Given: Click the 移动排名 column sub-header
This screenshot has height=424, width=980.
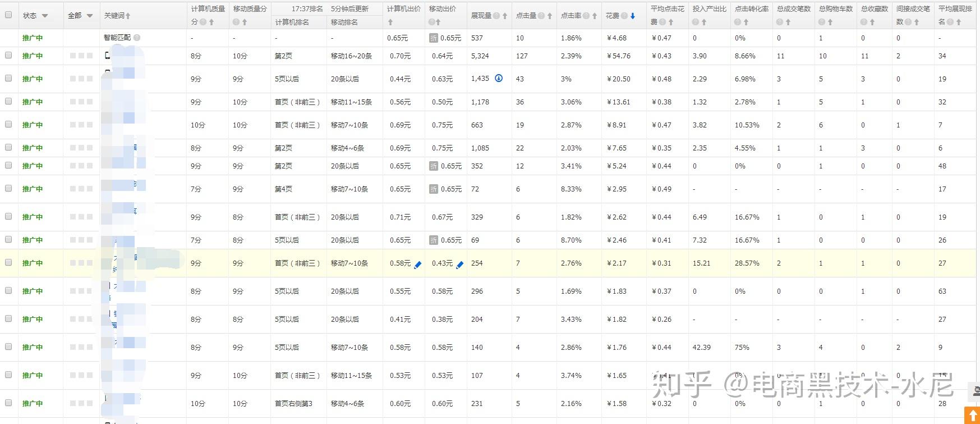Looking at the screenshot, I should pos(344,22).
